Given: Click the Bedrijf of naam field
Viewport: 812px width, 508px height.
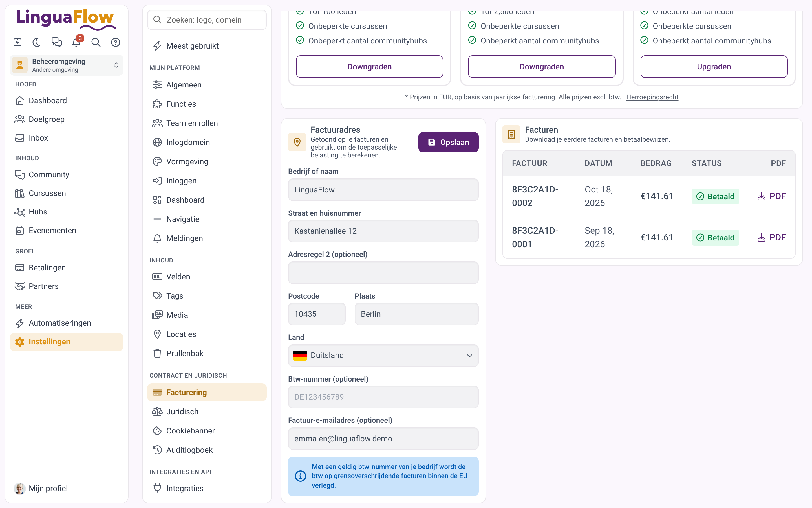Looking at the screenshot, I should [x=383, y=190].
